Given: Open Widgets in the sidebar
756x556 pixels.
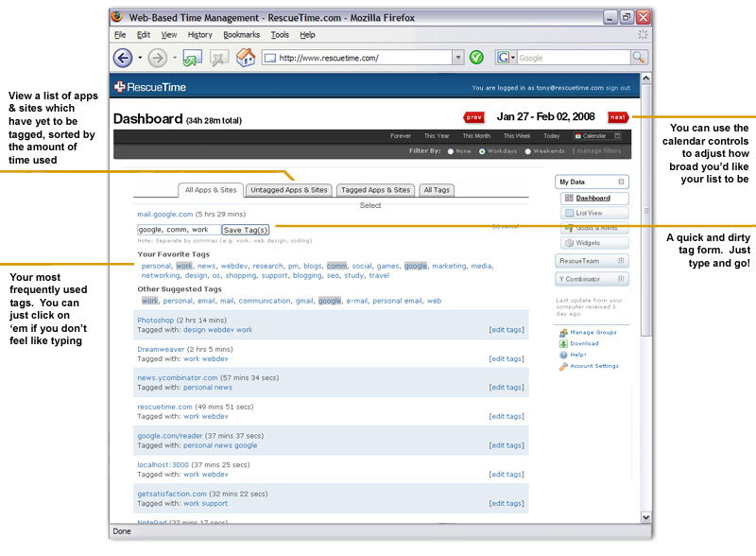Looking at the screenshot, I should click(594, 243).
